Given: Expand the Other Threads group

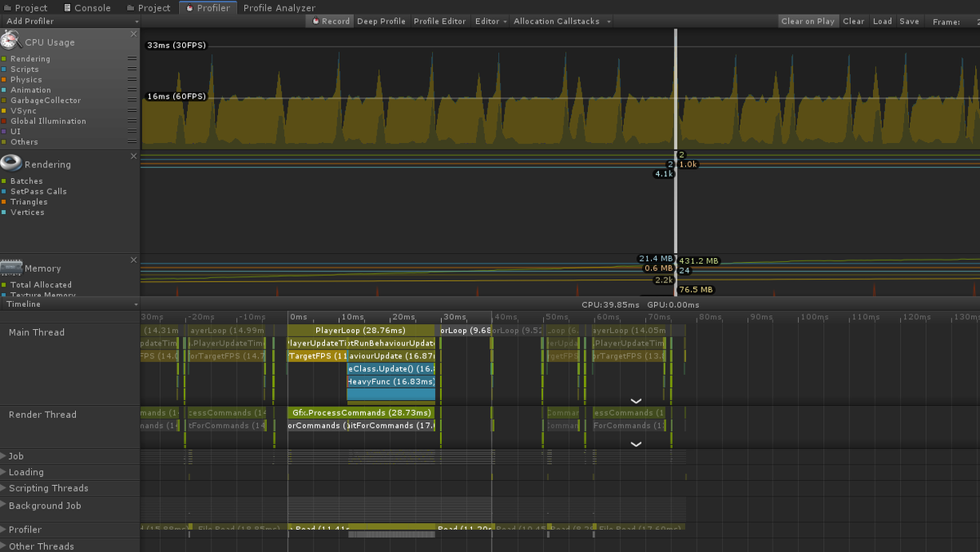Looking at the screenshot, I should tap(3, 546).
